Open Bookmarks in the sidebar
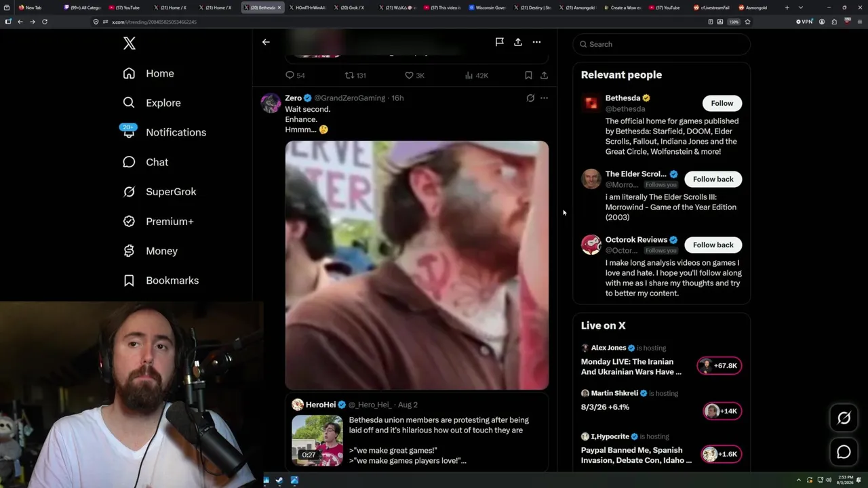 (x=161, y=281)
